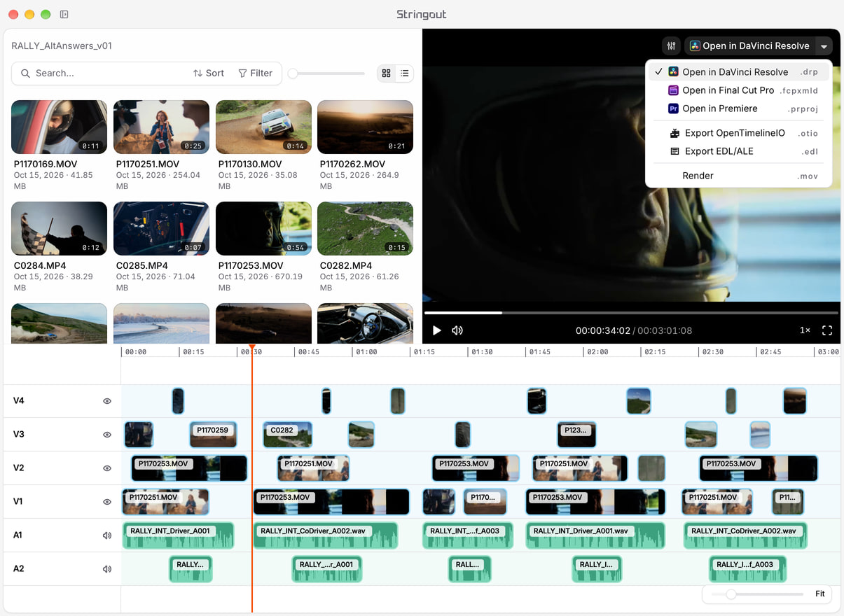Select the C0282.MP4 aerial thumbnail
844x616 pixels.
(365, 228)
